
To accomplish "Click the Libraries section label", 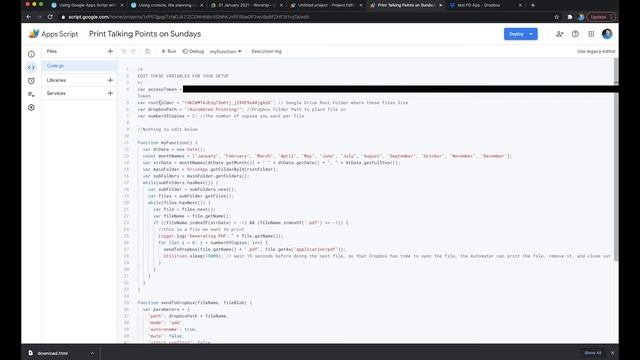I will pyautogui.click(x=56, y=80).
